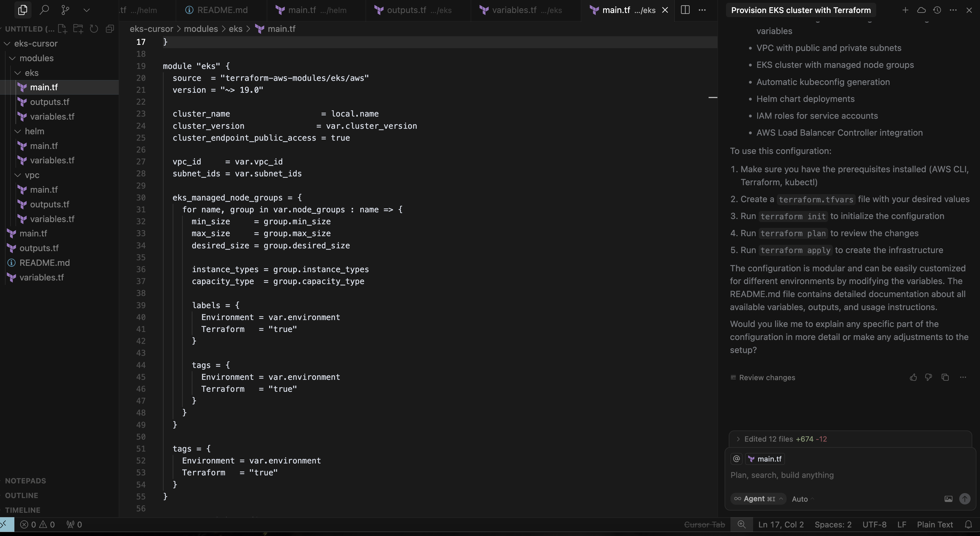Split the editor to the right

pos(685,10)
